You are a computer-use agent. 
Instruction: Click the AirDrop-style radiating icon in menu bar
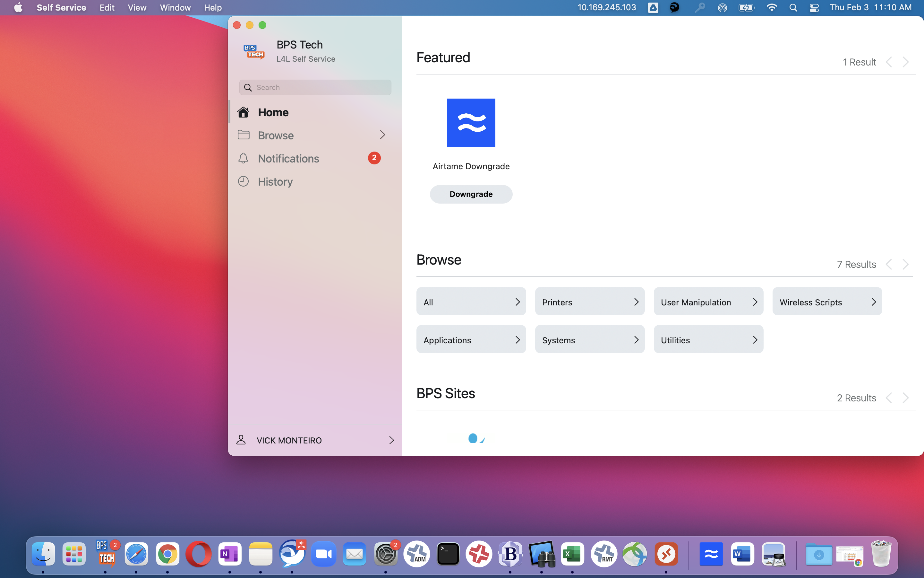coord(722,8)
